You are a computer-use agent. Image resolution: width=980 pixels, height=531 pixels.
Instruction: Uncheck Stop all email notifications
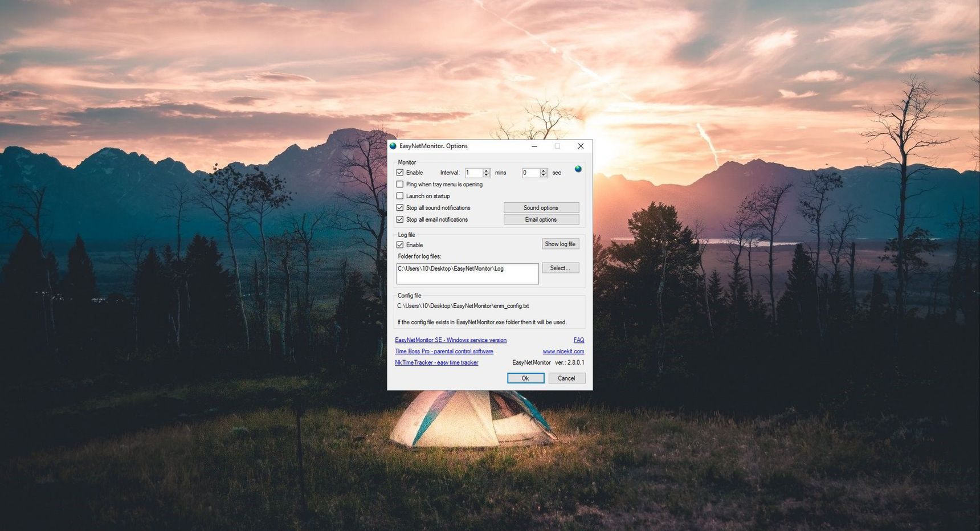(x=400, y=219)
